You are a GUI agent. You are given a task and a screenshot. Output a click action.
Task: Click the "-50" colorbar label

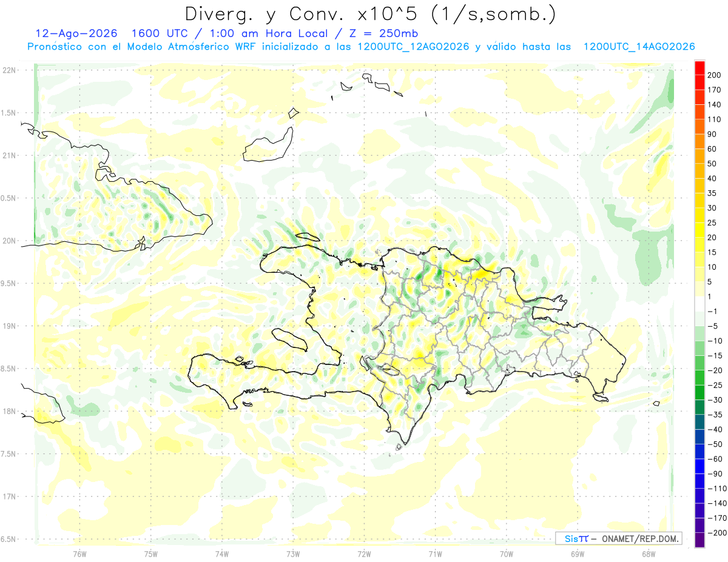coord(715,444)
